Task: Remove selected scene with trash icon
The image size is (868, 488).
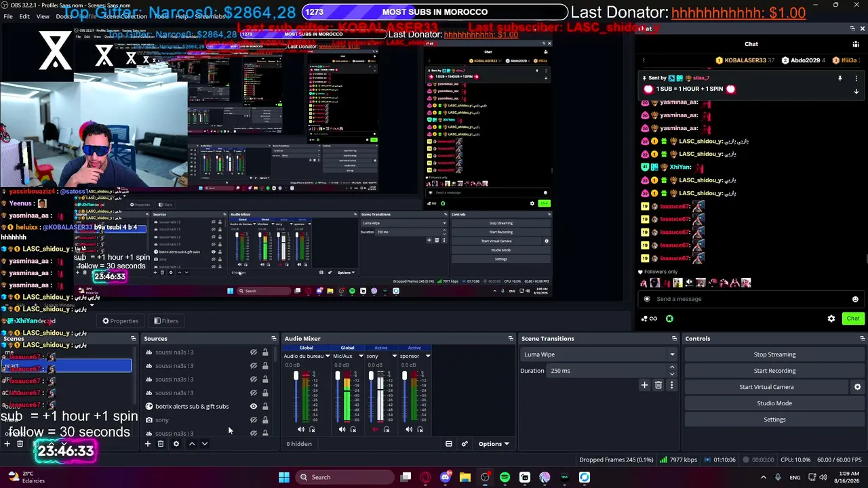Action: [x=20, y=444]
